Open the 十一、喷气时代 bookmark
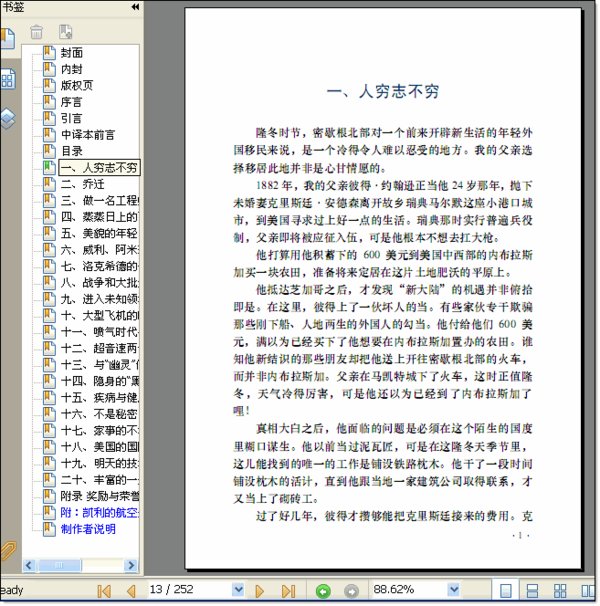Viewport: 600px width, 606px height. click(x=100, y=332)
